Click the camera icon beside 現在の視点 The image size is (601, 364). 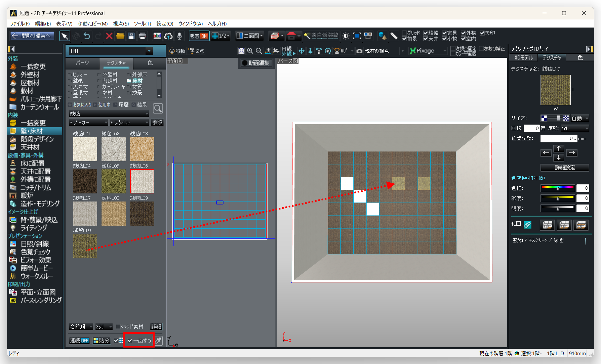[x=359, y=51]
